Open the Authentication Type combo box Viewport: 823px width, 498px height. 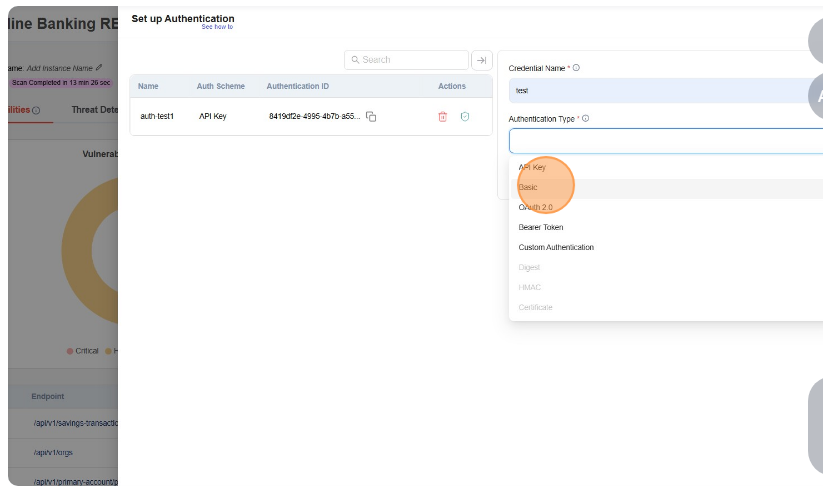665,141
